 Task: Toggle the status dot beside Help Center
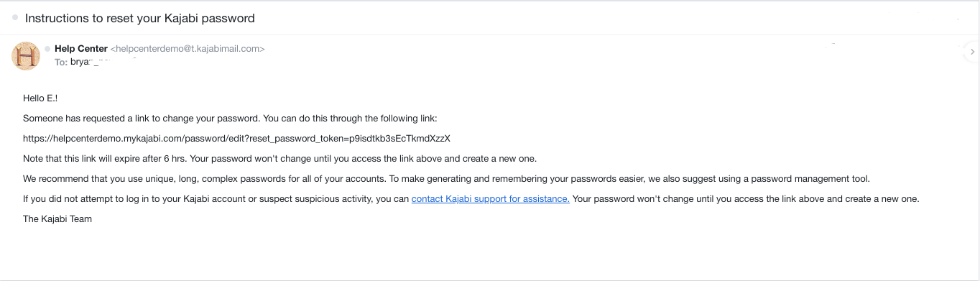(x=47, y=49)
